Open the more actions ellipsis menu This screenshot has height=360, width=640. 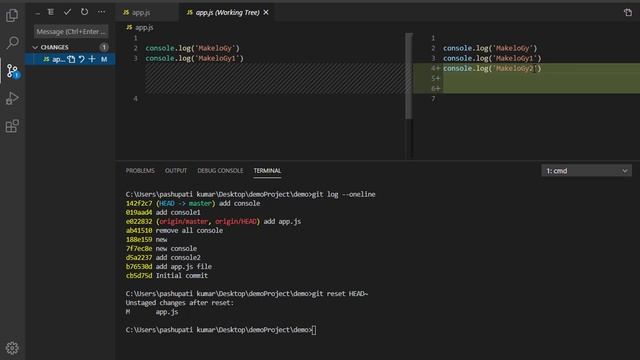[x=101, y=12]
